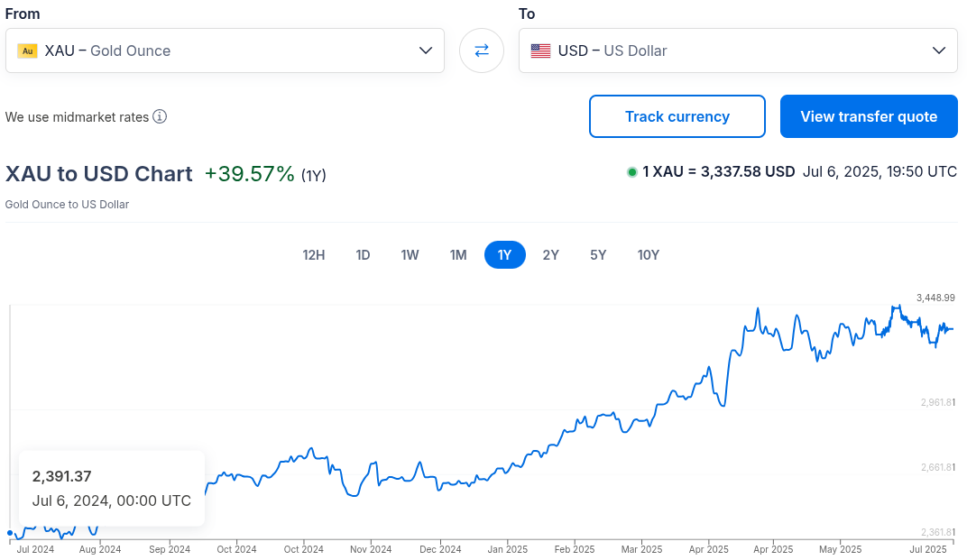Image resolution: width=967 pixels, height=560 pixels.
Task: Switch chart to 1D range
Action: 363,255
